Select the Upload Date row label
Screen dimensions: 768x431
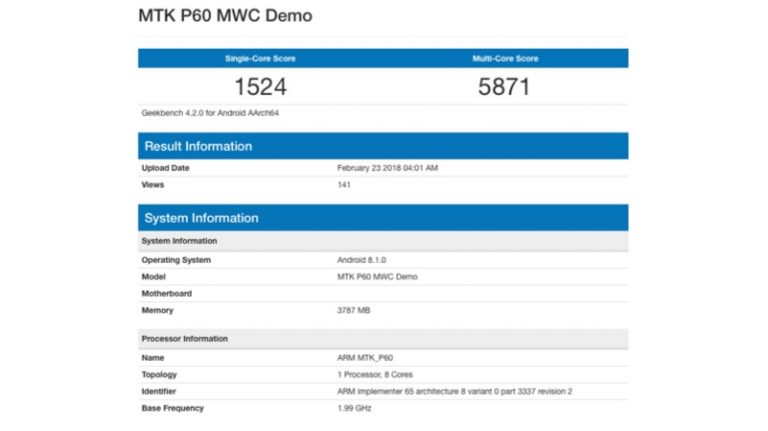165,168
